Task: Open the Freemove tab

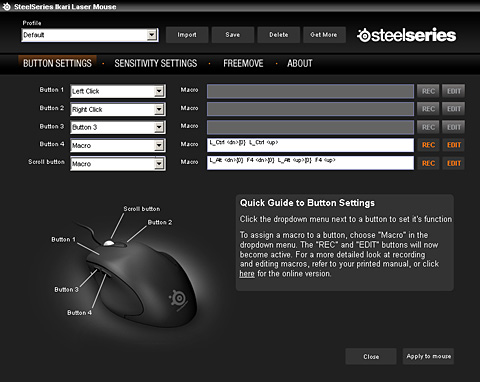Action: (x=243, y=63)
